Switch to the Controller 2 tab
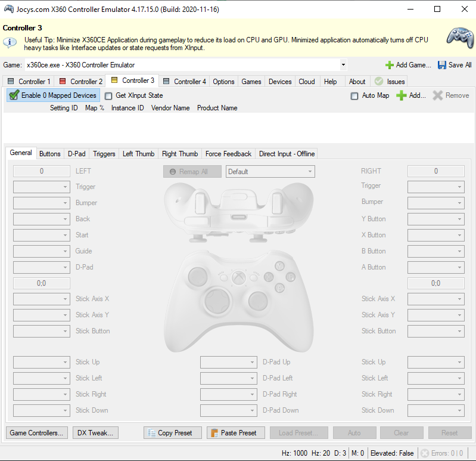 (x=81, y=81)
